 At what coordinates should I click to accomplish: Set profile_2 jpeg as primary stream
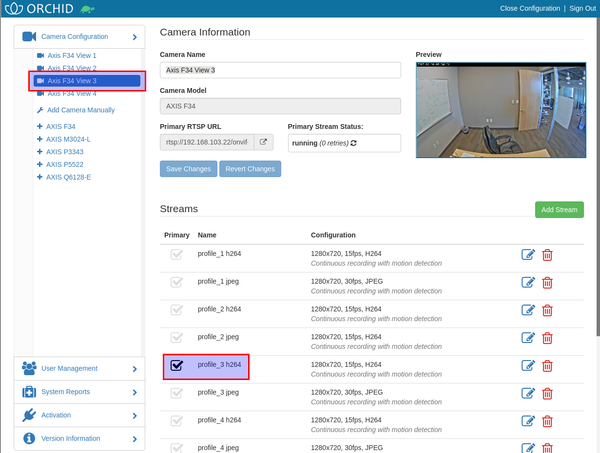176,337
